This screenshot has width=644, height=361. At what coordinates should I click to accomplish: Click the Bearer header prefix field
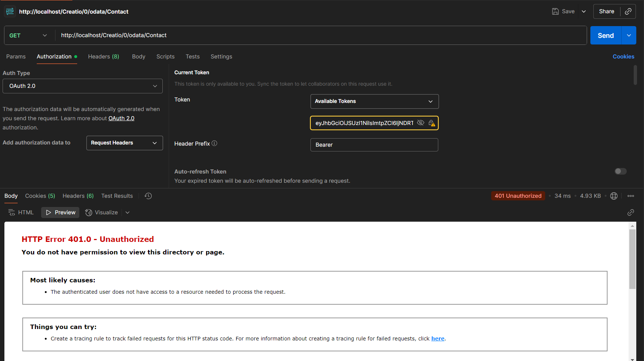click(x=374, y=145)
